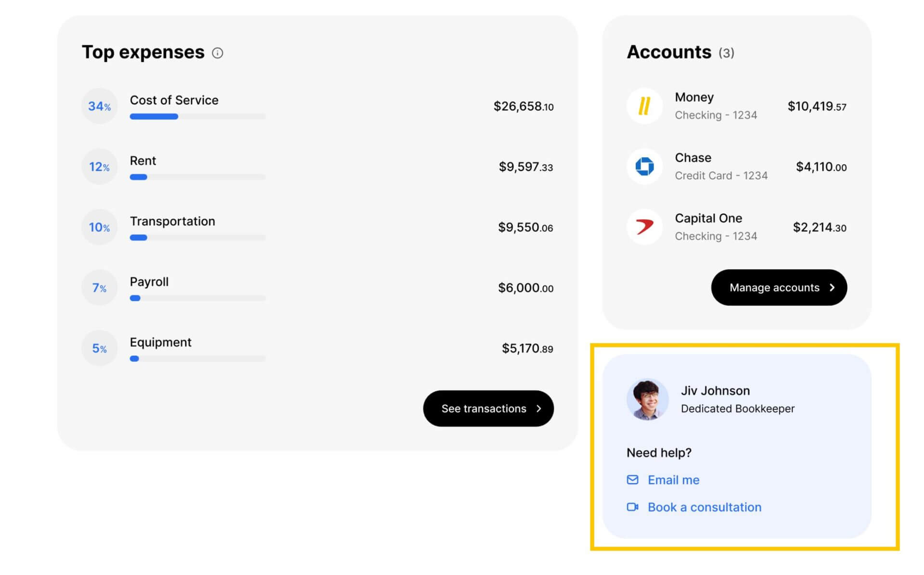Select the Payroll expense label
The height and width of the screenshot is (575, 924).
(x=149, y=282)
